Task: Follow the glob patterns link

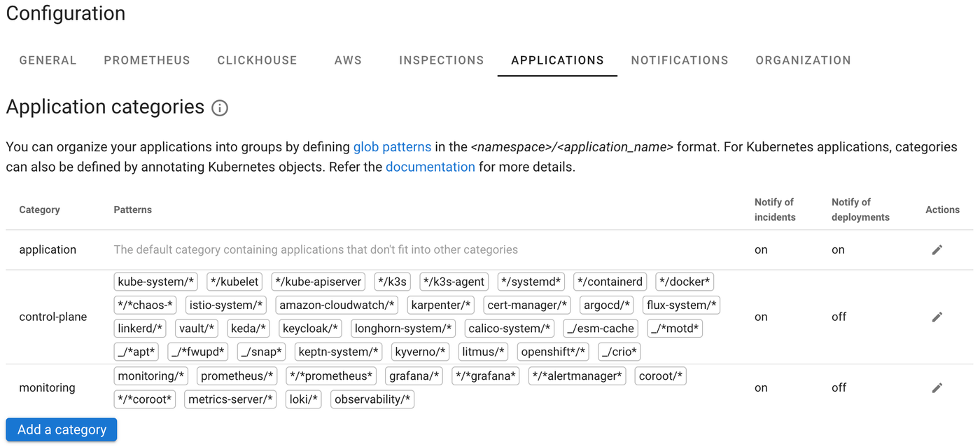Action: click(x=392, y=147)
